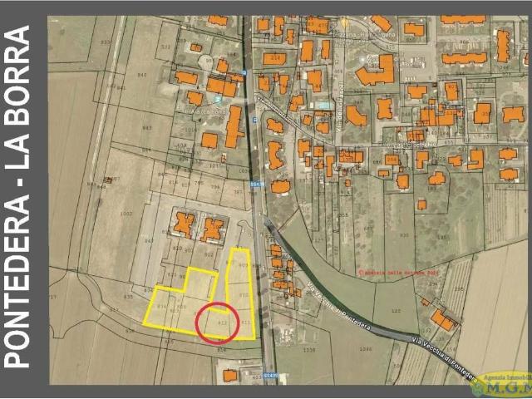Select the left twin orange building above yellow plot

coord(184,224)
